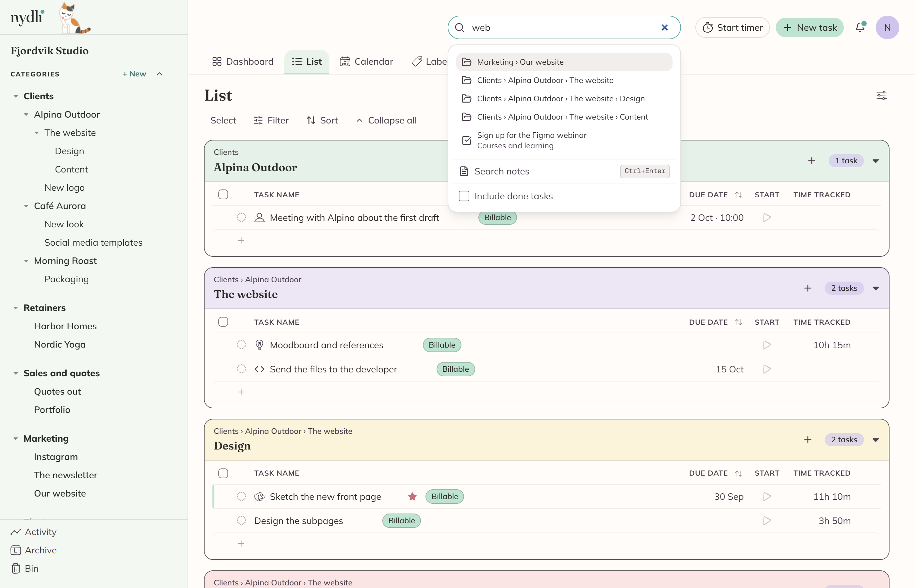915x588 pixels.
Task: Collapse the Categories section chevron
Action: [x=159, y=74]
